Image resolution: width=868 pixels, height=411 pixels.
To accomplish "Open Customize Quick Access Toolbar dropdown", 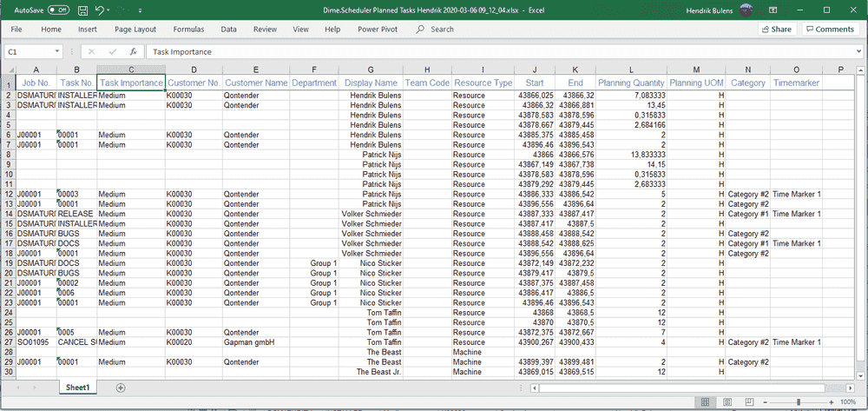I will click(140, 10).
